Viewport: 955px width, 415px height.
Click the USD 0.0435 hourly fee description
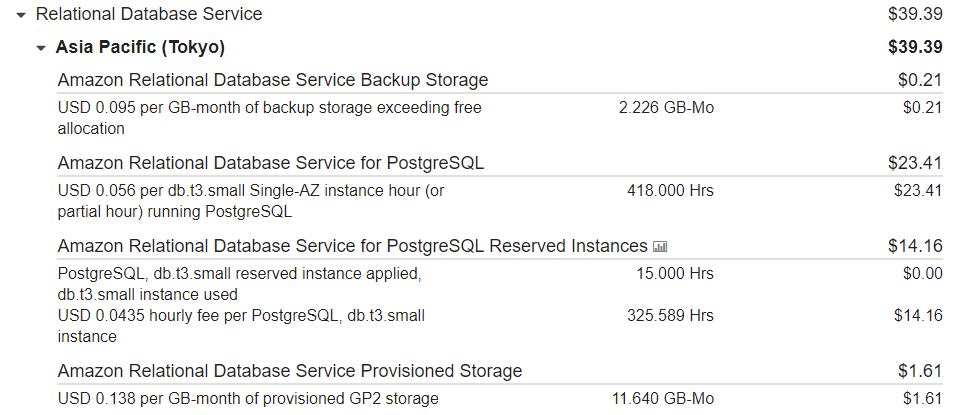coord(241,325)
